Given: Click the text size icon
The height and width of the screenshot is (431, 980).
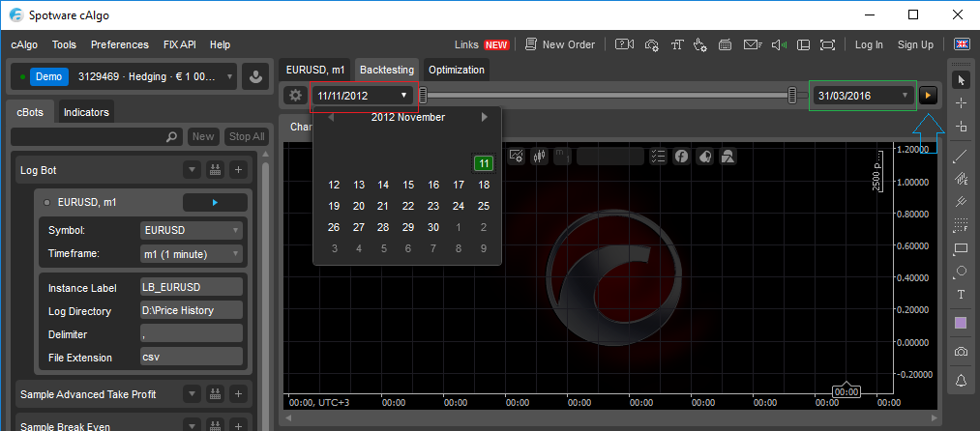Looking at the screenshot, I should tap(677, 44).
